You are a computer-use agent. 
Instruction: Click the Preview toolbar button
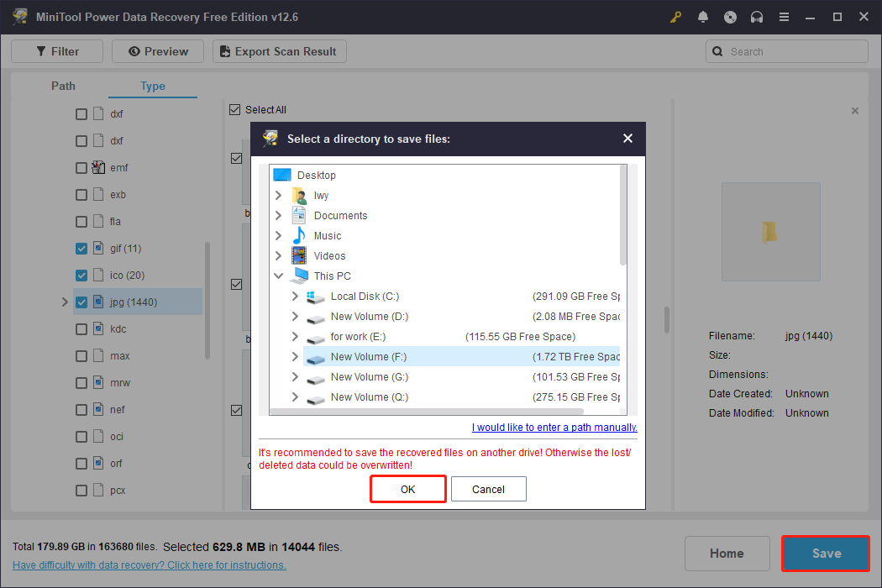158,51
